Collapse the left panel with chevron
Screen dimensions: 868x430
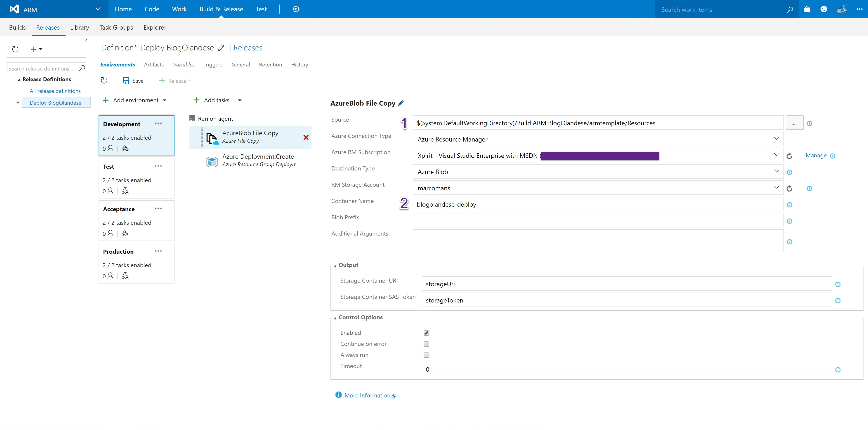coord(86,40)
